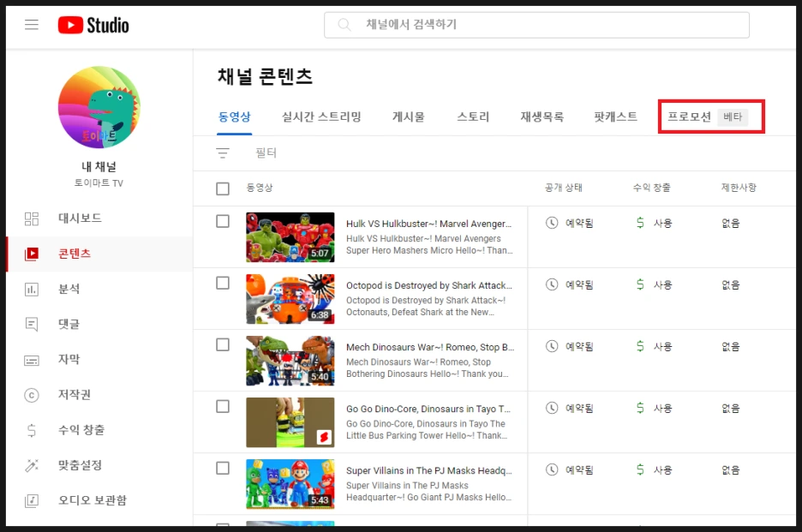Switch to the 실시간 스트리밍 tab
The image size is (802, 532).
pos(321,117)
